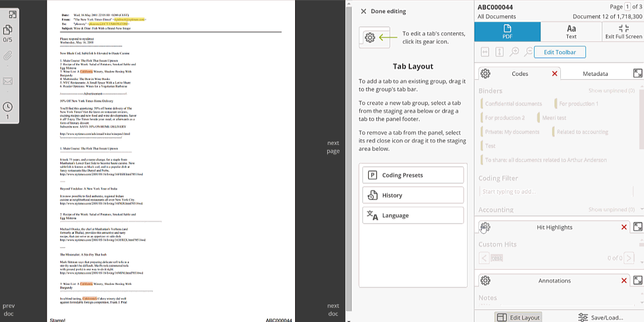The image size is (644, 322).
Task: Click the paperclip attachments icon
Action: (8, 56)
